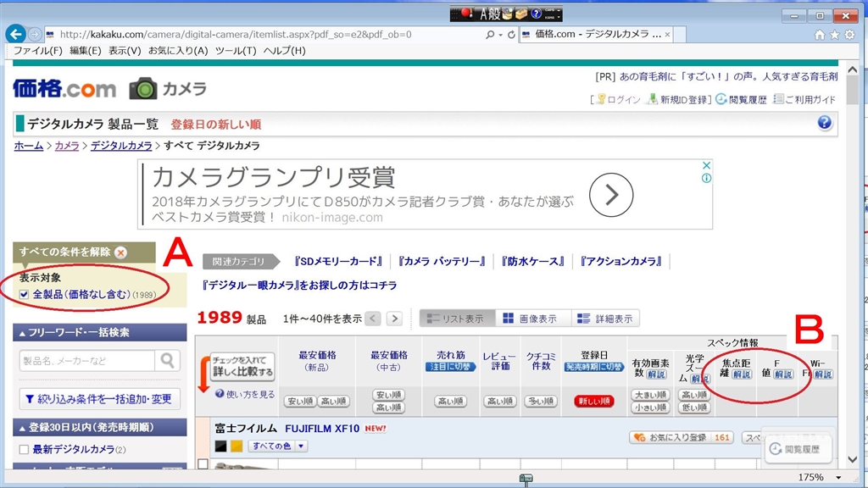Click ホーム breadcrumb link
This screenshot has height=488, width=868.
(x=29, y=146)
